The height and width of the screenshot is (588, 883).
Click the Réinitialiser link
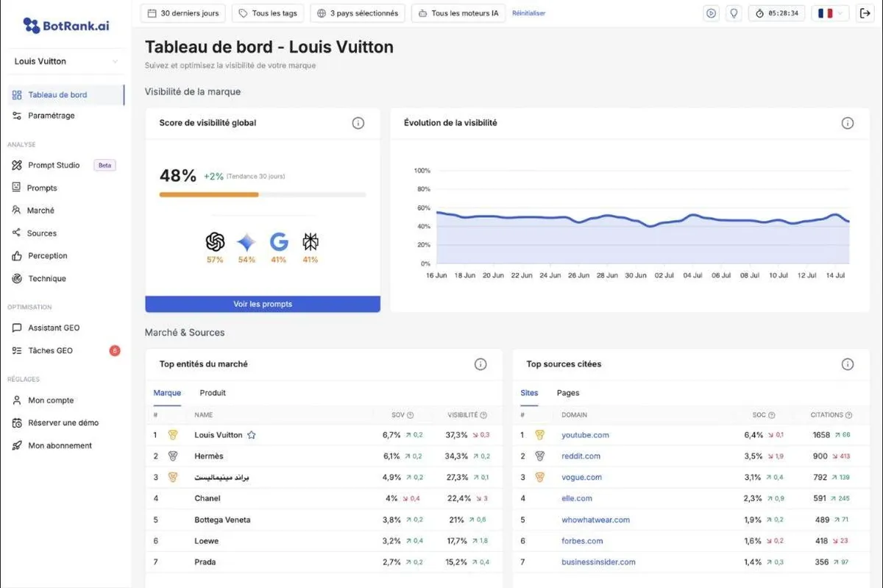pyautogui.click(x=529, y=13)
